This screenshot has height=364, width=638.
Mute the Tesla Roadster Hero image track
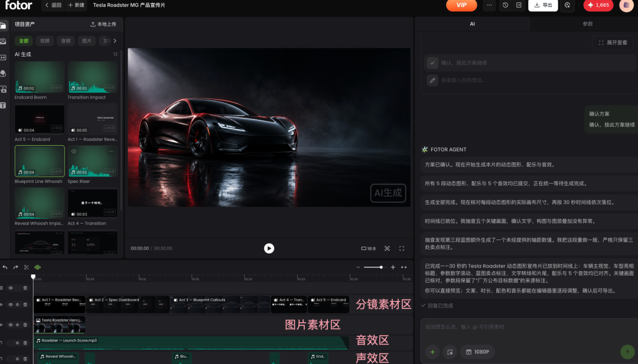point(18,324)
